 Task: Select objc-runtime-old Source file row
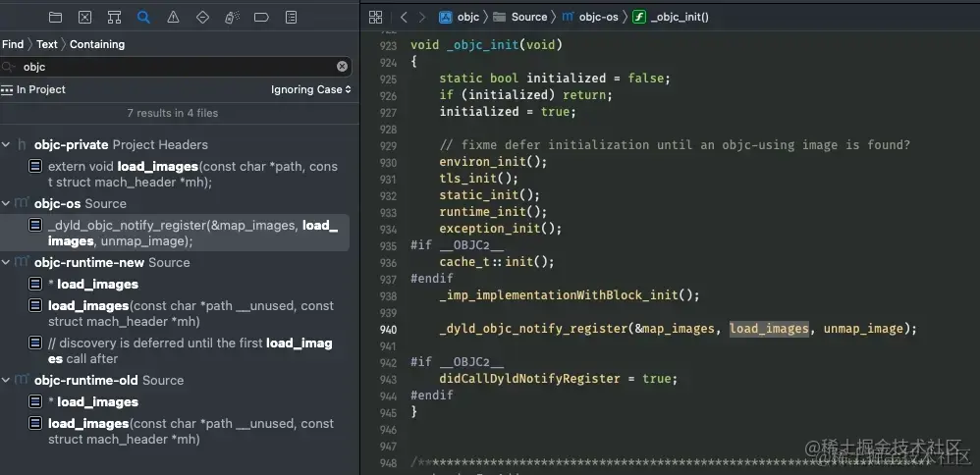(109, 380)
